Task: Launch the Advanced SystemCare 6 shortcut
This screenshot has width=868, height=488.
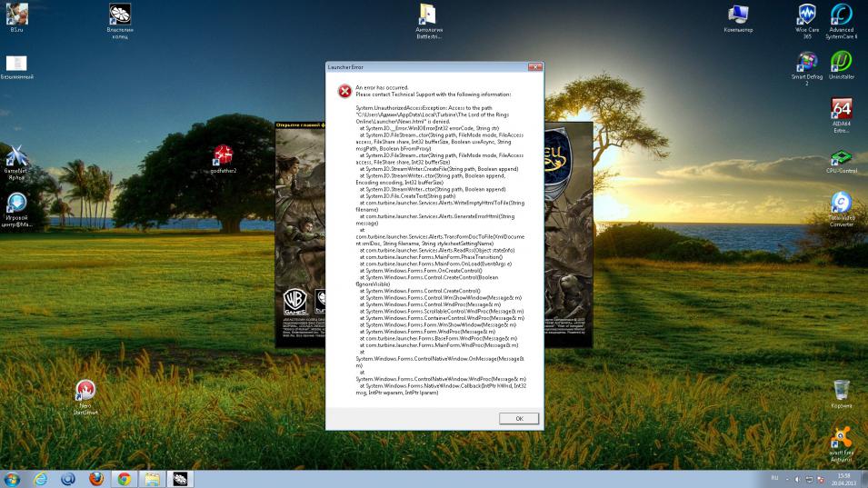Action: [x=841, y=21]
